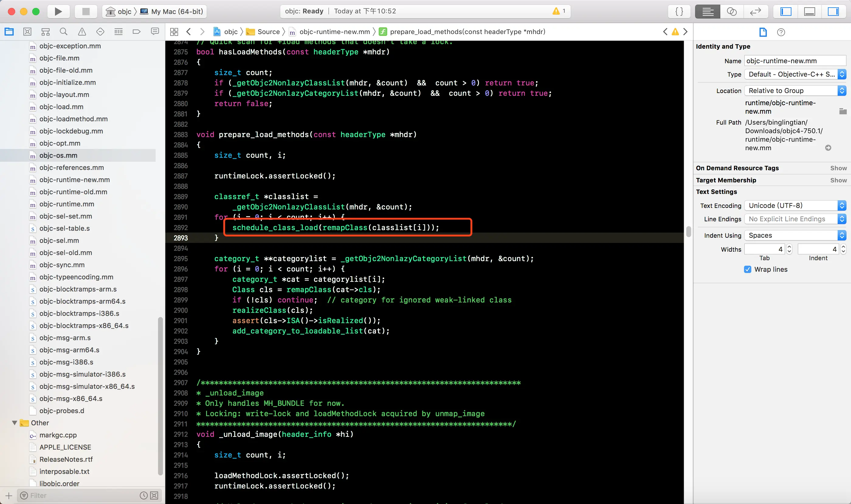Open the Version editor icon
This screenshot has height=504, width=851.
[x=755, y=12]
